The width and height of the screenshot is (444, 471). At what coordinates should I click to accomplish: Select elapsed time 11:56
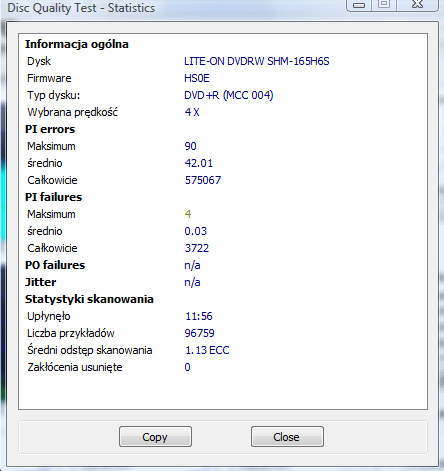(x=199, y=316)
